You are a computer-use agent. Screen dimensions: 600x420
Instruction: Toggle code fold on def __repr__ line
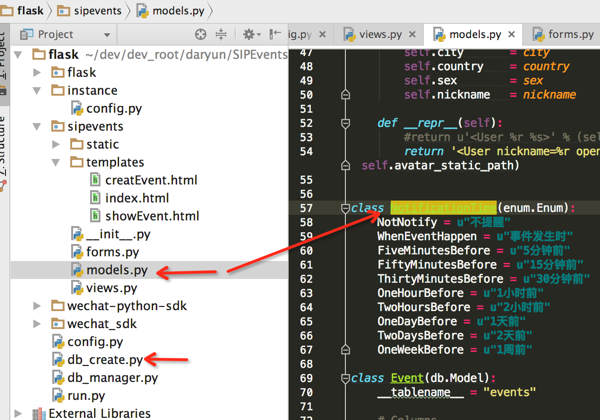[345, 123]
